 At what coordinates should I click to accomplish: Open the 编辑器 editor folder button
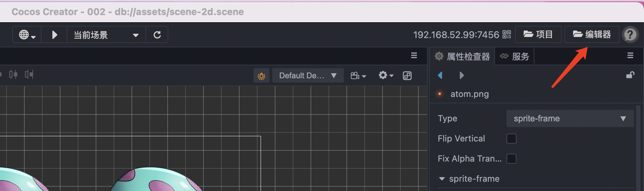tap(592, 34)
